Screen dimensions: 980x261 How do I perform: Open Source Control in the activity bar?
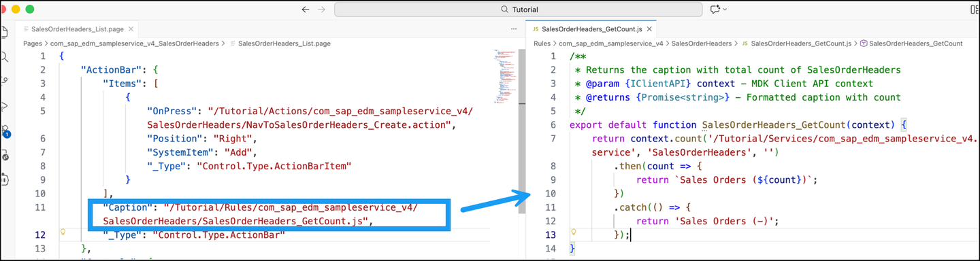tap(5, 82)
